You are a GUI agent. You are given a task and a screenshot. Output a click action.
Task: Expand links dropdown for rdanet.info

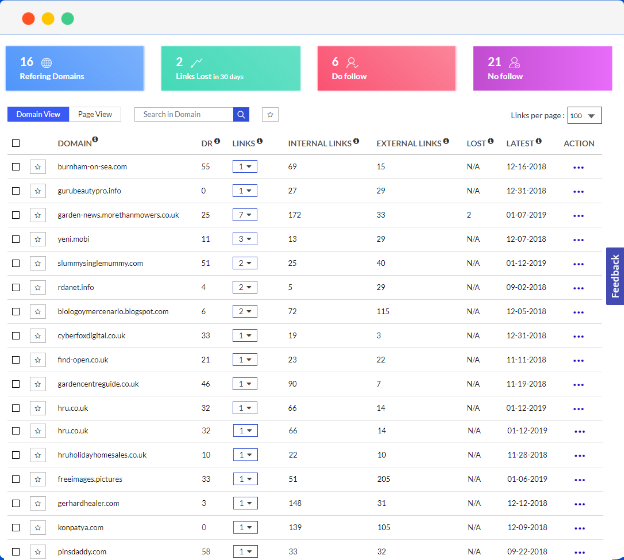click(245, 287)
